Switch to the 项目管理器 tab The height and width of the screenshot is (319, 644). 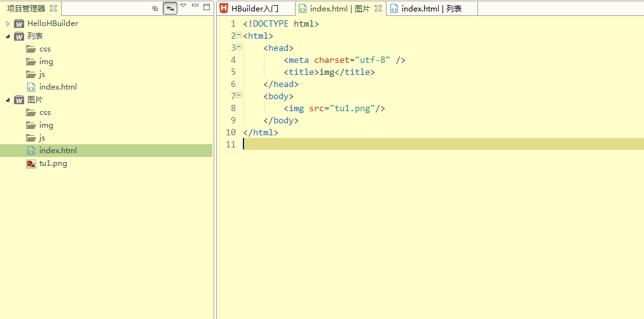pos(26,8)
